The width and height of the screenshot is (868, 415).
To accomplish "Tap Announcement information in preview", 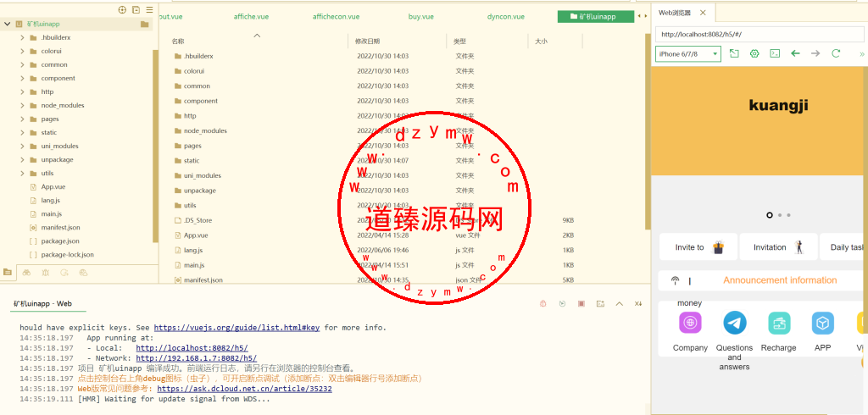I will (780, 280).
